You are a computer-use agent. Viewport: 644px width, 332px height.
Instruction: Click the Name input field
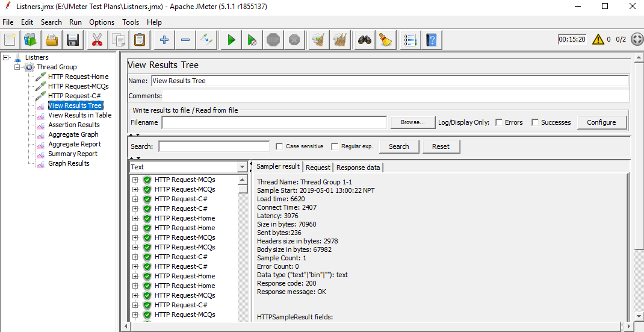pyautogui.click(x=389, y=81)
